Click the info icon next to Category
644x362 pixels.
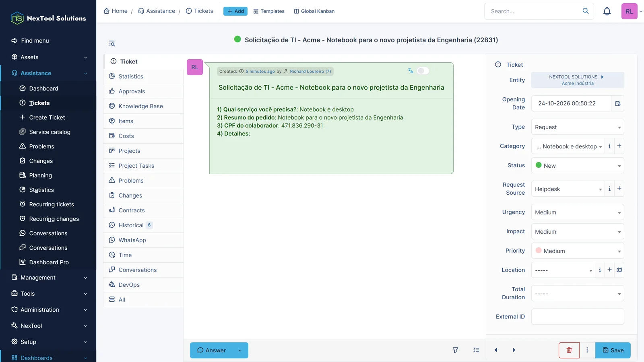point(609,146)
